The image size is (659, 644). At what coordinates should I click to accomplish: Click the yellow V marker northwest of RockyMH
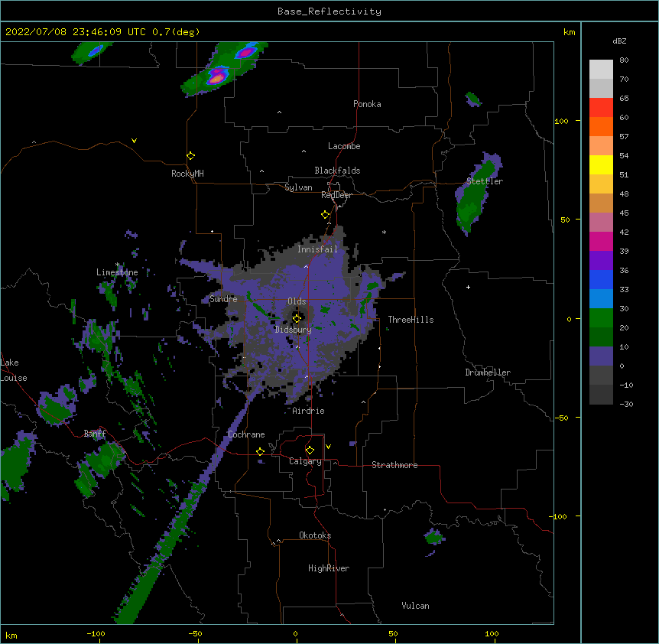134,141
